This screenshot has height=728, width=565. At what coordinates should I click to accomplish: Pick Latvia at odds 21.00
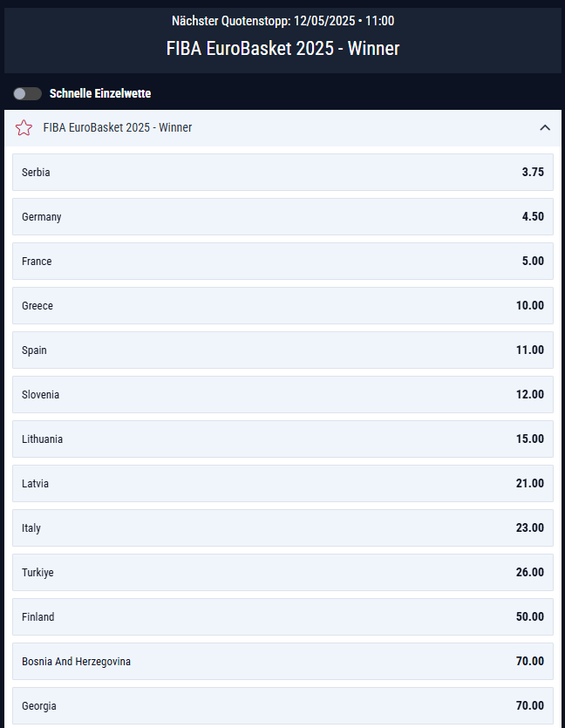[x=282, y=483]
